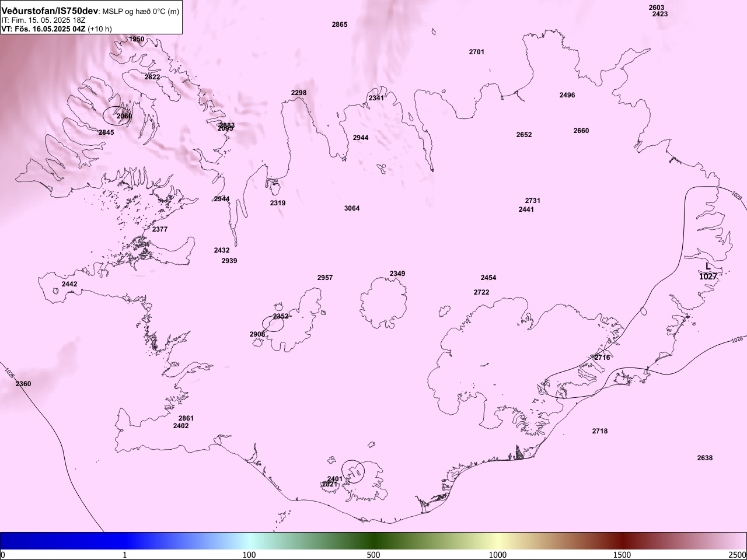Click the low-pressure 'L' marker in the east
747x560 pixels.
(x=708, y=266)
